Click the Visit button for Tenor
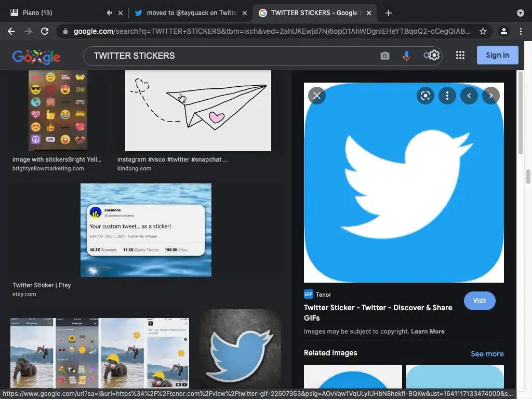Viewport: 532px width, 399px height. pos(480,301)
